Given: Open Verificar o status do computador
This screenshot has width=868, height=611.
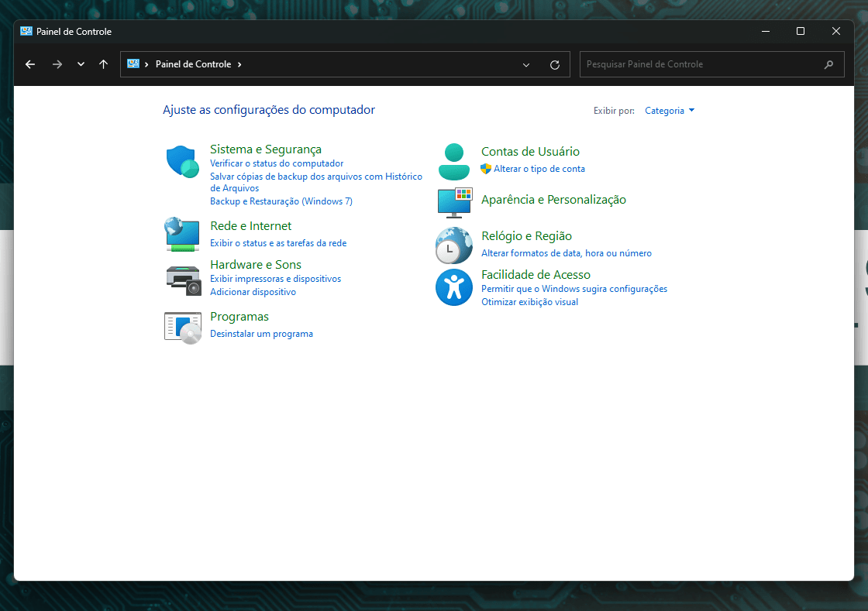Looking at the screenshot, I should [277, 163].
